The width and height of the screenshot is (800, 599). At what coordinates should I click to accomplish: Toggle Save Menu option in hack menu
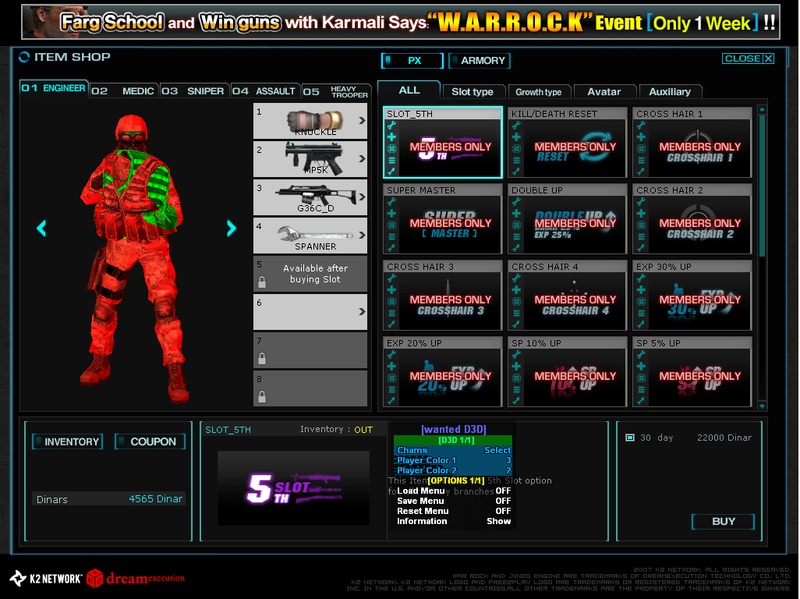tap(454, 501)
